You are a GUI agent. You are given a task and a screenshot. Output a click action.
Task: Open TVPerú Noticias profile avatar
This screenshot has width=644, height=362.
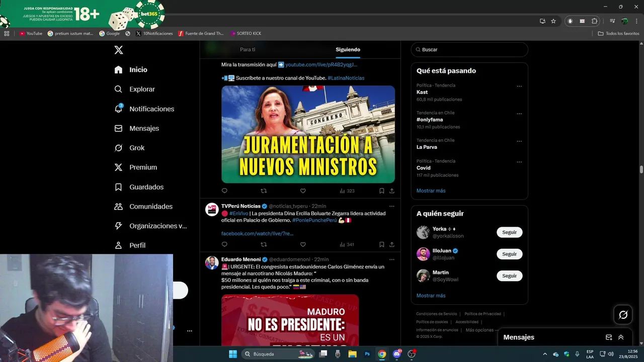click(212, 209)
